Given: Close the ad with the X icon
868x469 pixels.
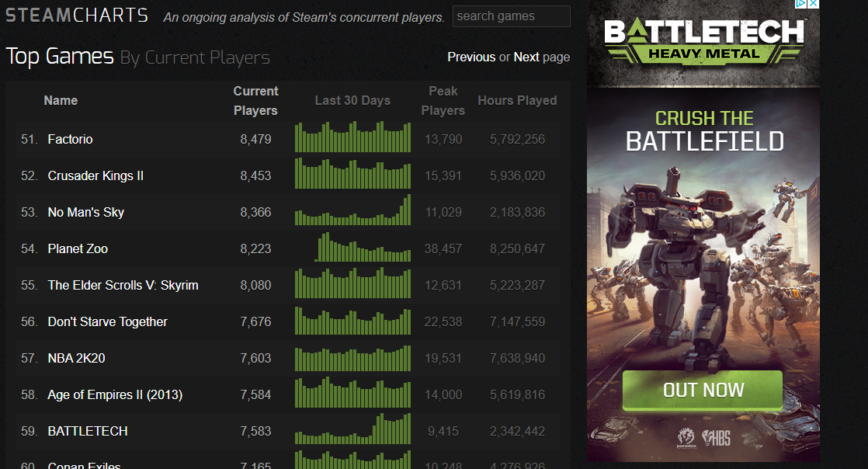Looking at the screenshot, I should [x=813, y=5].
